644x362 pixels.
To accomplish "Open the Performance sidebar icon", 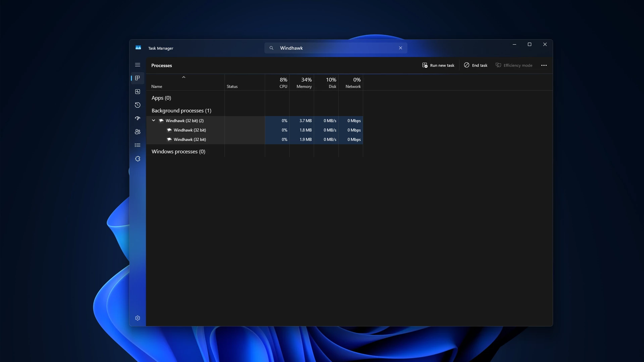I will click(138, 92).
